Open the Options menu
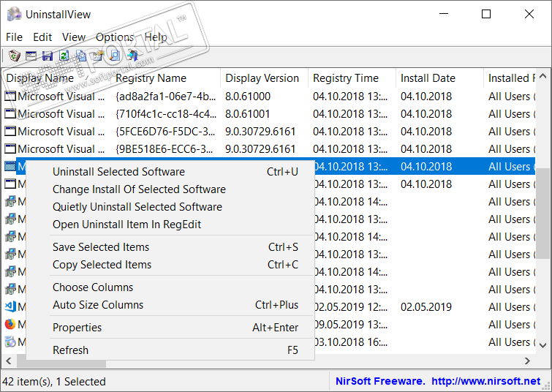Viewport: 552px width, 392px height. tap(115, 37)
